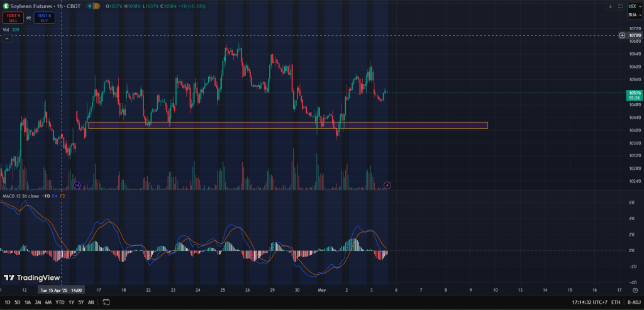Select the 1Y date range

click(72, 302)
